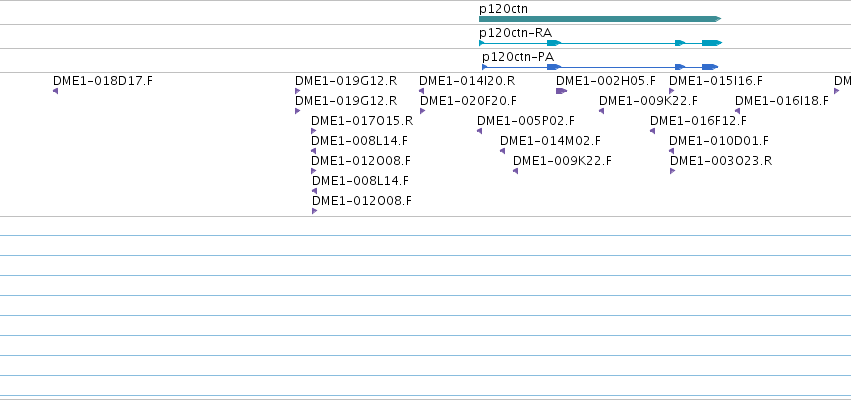Click the DME1-005P02.F feature label
The height and width of the screenshot is (400, 851).
pos(525,121)
